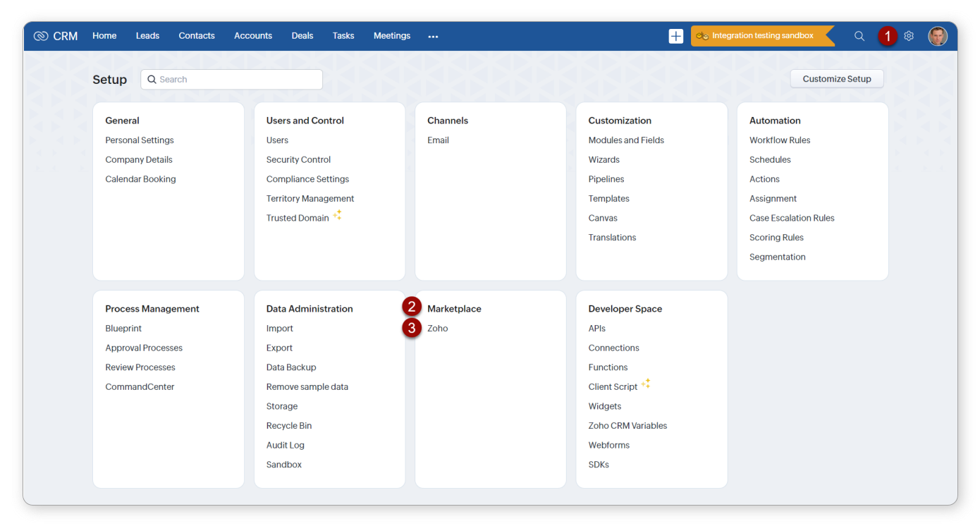
Task: Open Workflow Rules under Automation
Action: tap(779, 140)
